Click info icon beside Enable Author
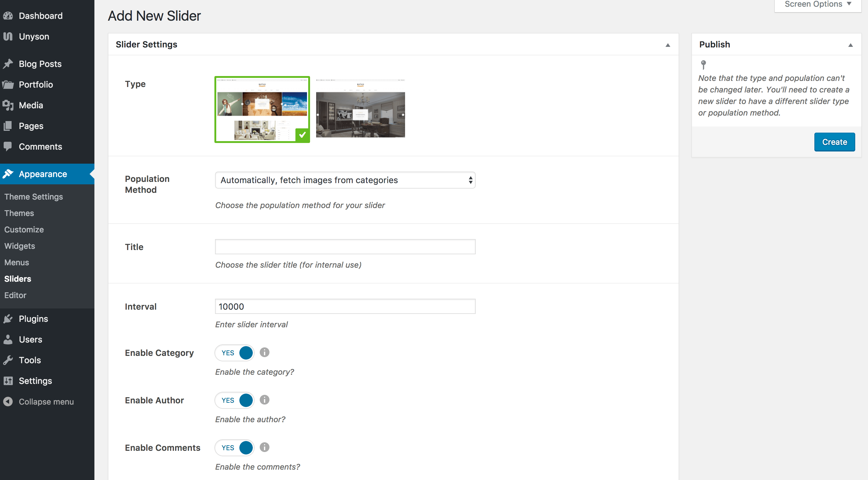Viewport: 868px width, 480px height. tap(264, 400)
